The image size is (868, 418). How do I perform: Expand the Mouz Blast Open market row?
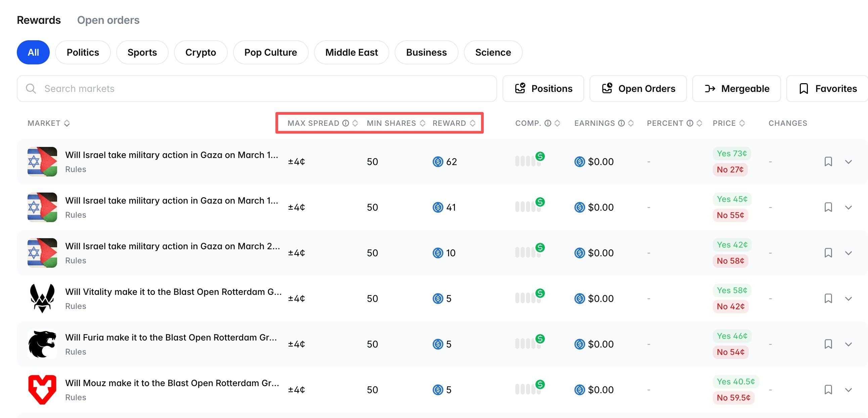click(848, 390)
